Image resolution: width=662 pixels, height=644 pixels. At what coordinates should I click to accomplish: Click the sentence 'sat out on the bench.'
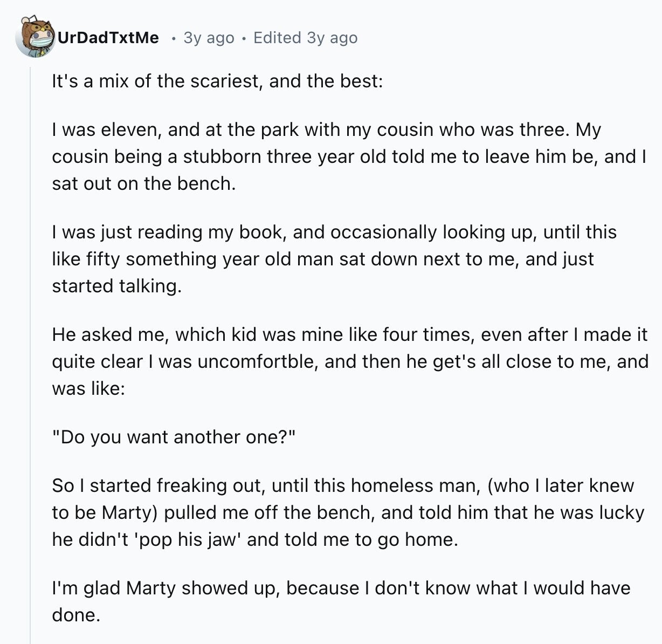(x=144, y=183)
